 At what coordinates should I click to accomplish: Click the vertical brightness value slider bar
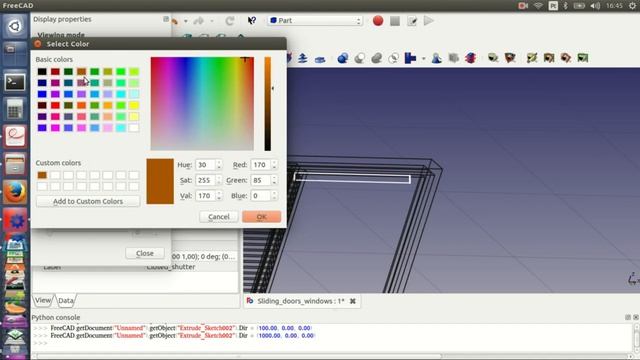click(267, 104)
